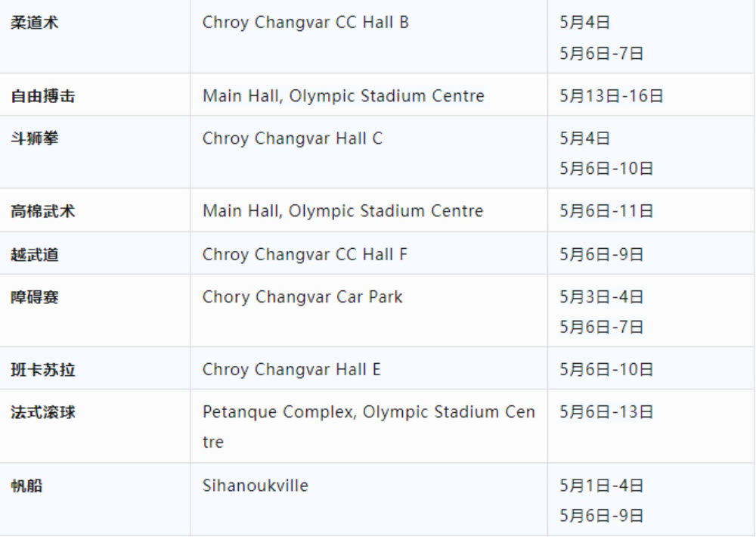Click the Chroy Changvar Hall E venue

(291, 370)
